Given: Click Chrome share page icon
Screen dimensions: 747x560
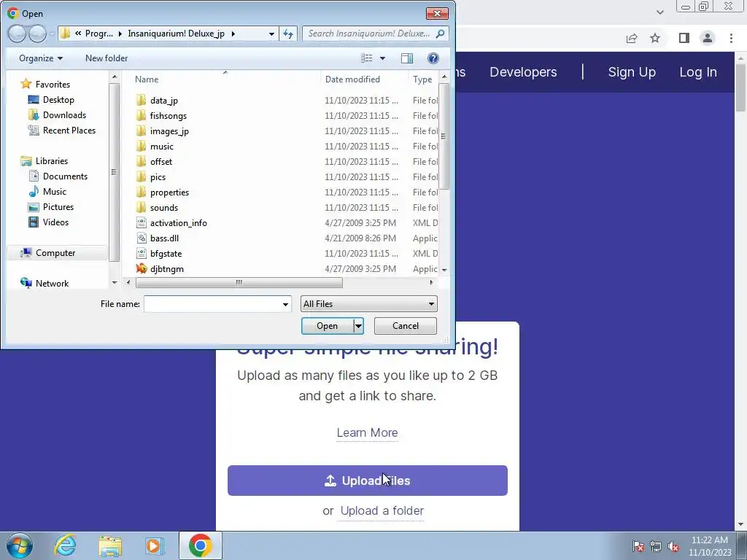Looking at the screenshot, I should pos(632,38).
